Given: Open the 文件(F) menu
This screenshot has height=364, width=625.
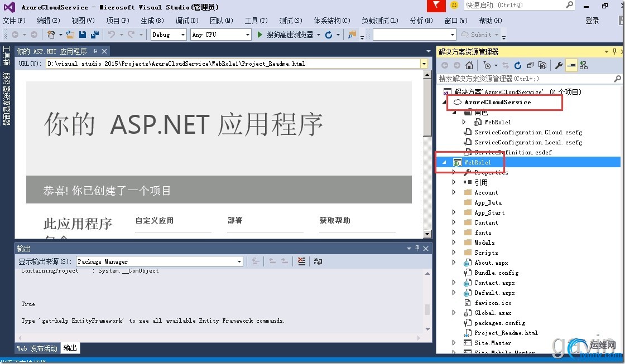Looking at the screenshot, I should [x=15, y=21].
